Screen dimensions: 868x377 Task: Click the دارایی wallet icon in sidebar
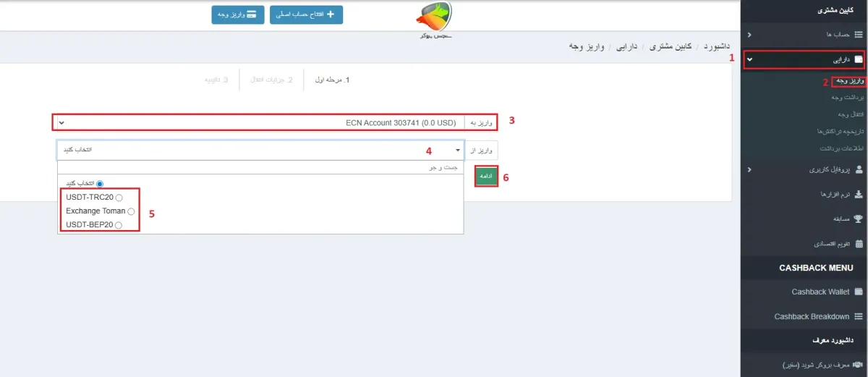coord(859,59)
